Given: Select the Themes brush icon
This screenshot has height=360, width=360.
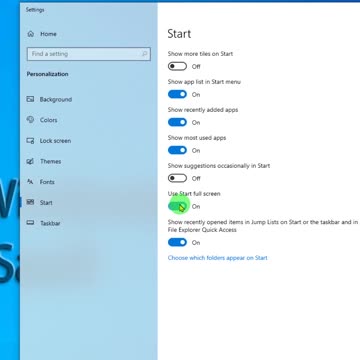Looking at the screenshot, I should (30, 161).
